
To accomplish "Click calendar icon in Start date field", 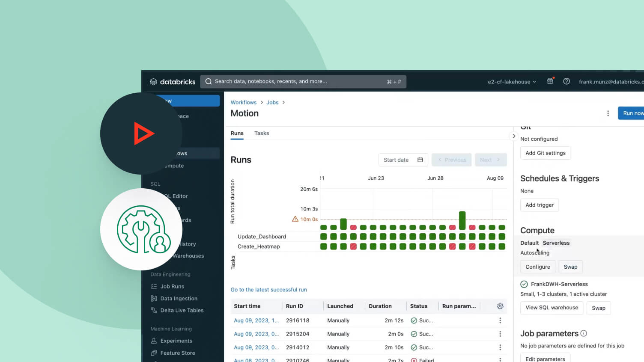I will (x=420, y=160).
